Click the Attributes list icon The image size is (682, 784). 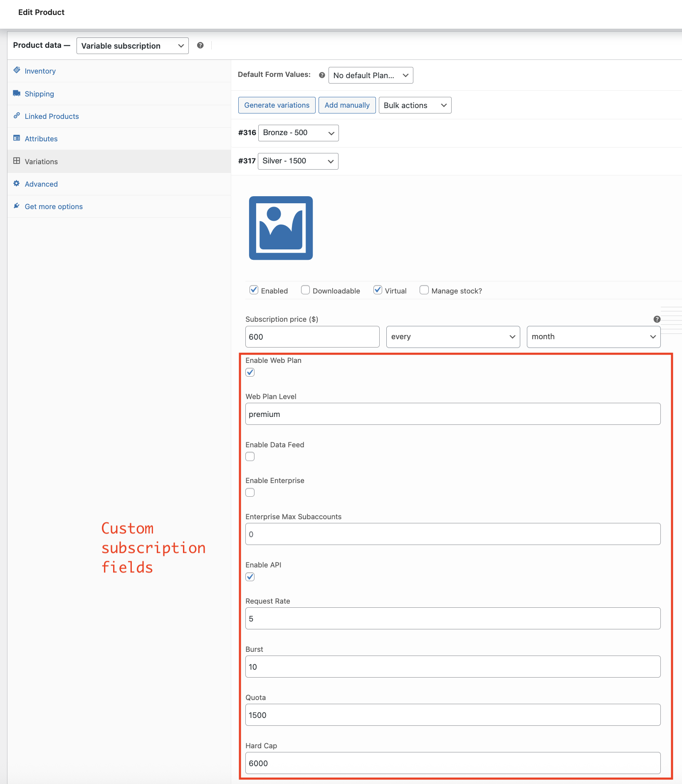17,138
